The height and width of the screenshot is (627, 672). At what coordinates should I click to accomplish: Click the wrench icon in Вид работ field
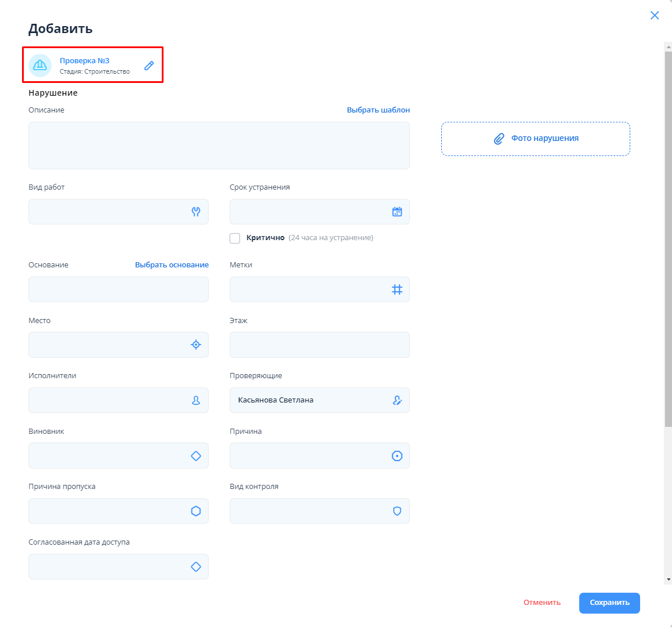196,212
